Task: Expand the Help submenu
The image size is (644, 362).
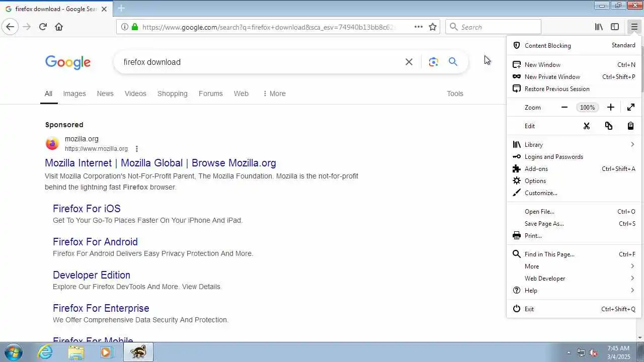Action: tap(574, 290)
